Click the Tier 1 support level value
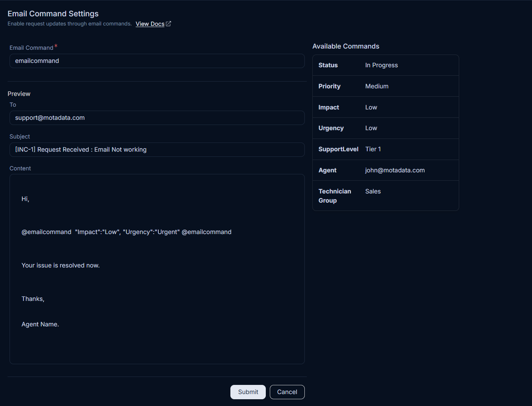Image resolution: width=532 pixels, height=406 pixels. (x=373, y=149)
